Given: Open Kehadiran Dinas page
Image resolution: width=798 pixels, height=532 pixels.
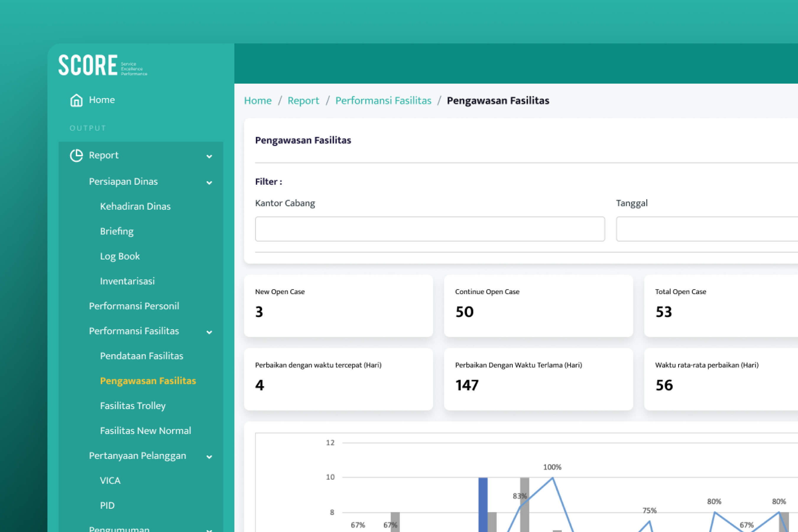Looking at the screenshot, I should click(x=135, y=206).
